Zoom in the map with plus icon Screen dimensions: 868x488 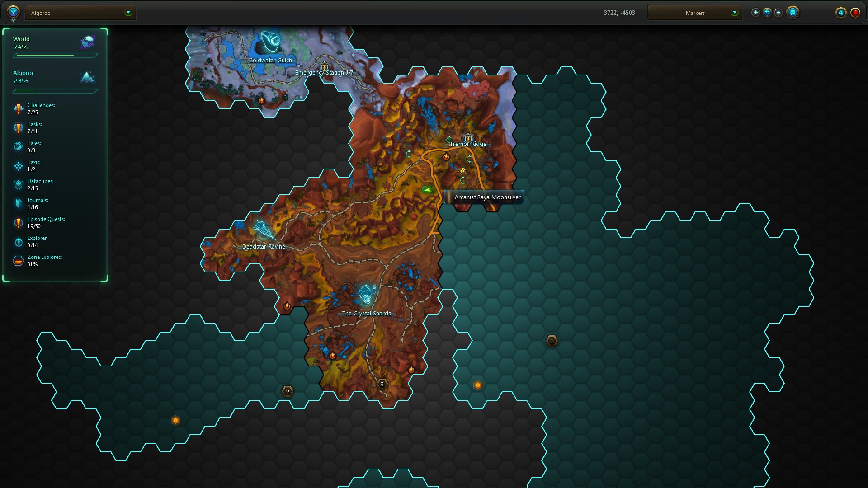[x=755, y=13]
